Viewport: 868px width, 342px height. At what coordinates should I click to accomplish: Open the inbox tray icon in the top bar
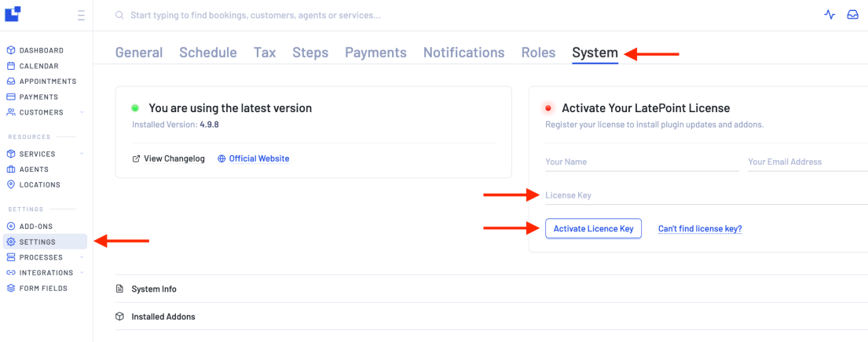tap(852, 15)
